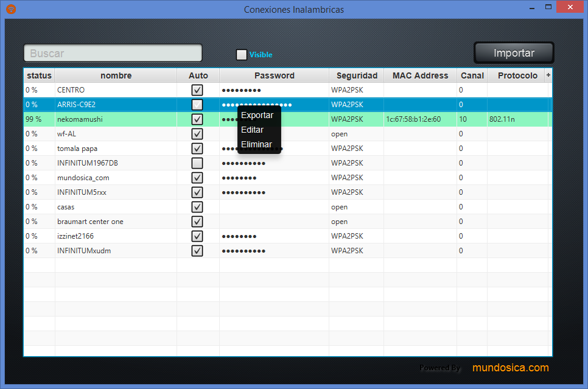The width and height of the screenshot is (588, 389).
Task: Toggle Auto checkbox for INFINITUM5rxx
Action: click(197, 192)
